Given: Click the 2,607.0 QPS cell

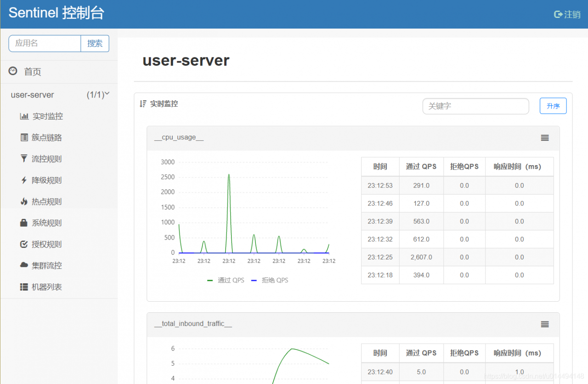Looking at the screenshot, I should (x=421, y=257).
